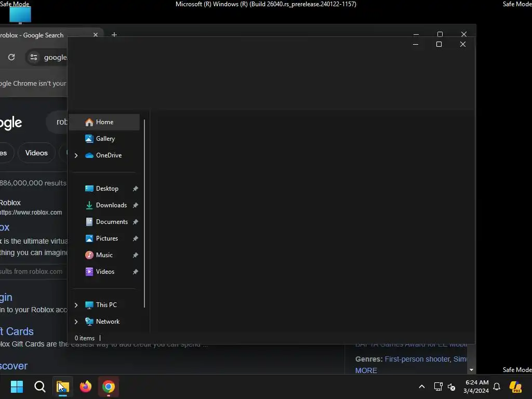Open taskbar Search

pos(39,387)
